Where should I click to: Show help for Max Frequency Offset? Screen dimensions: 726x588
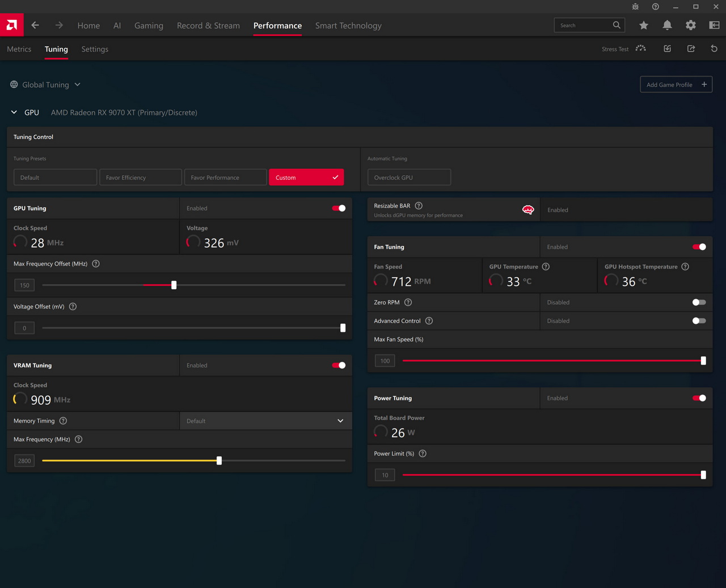pyautogui.click(x=96, y=264)
